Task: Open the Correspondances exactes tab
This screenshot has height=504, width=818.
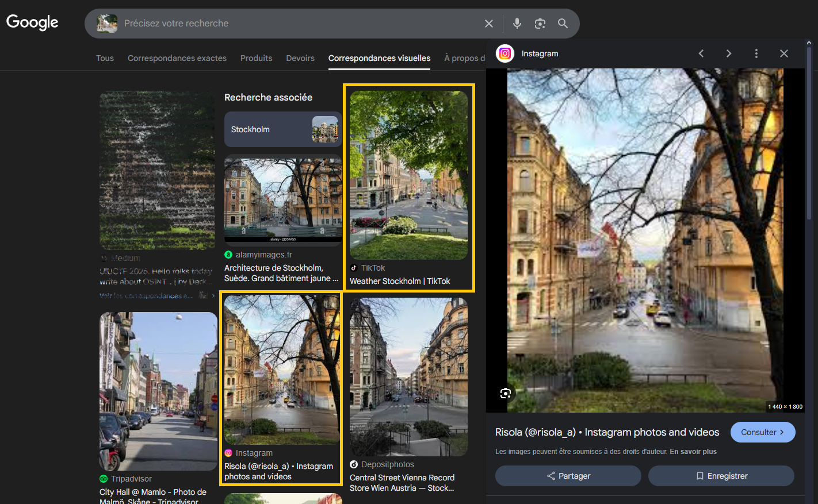Action: [x=177, y=58]
